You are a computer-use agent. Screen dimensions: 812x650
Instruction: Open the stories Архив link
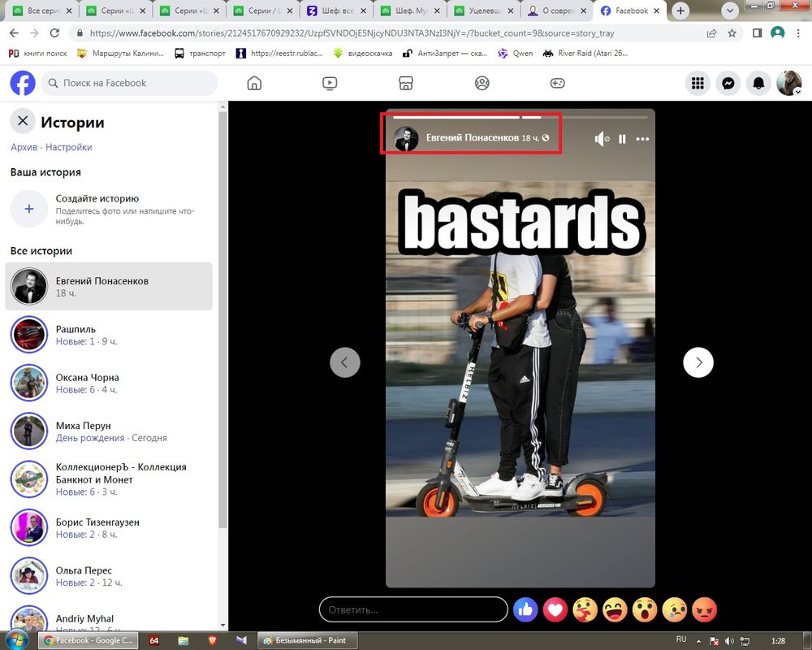click(x=24, y=147)
